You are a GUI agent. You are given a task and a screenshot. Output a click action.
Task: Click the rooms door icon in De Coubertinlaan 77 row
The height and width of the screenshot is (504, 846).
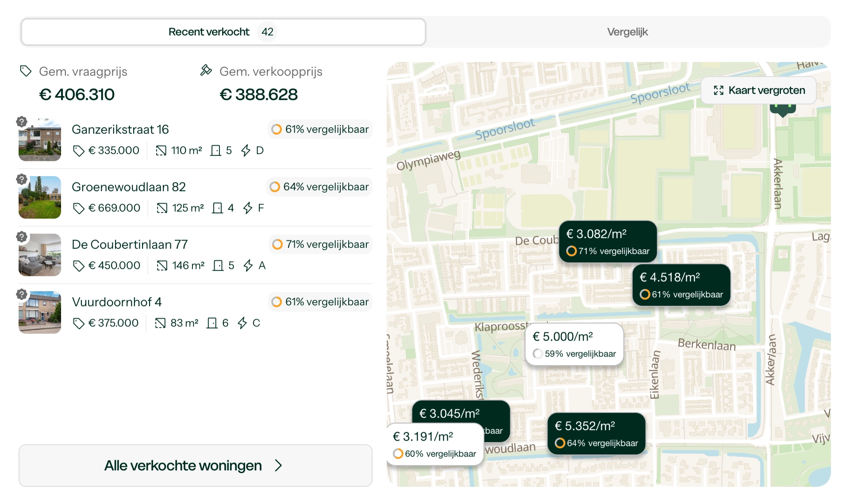218,266
